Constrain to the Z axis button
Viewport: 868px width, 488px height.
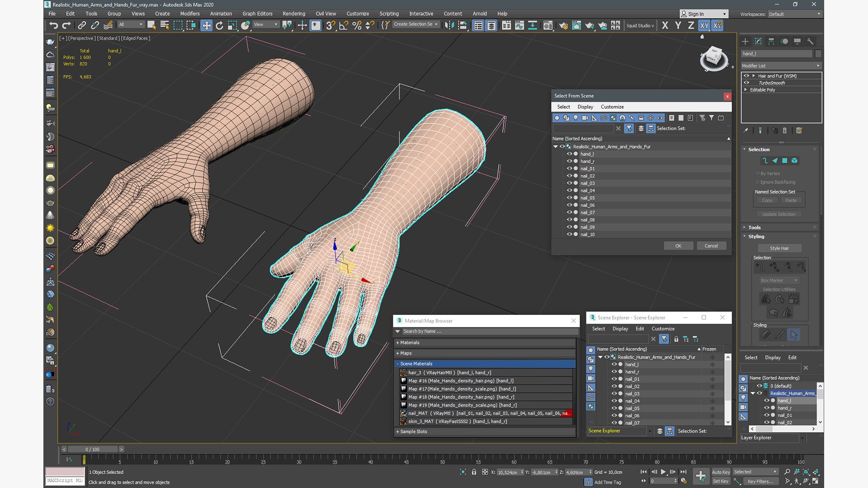[x=691, y=25]
